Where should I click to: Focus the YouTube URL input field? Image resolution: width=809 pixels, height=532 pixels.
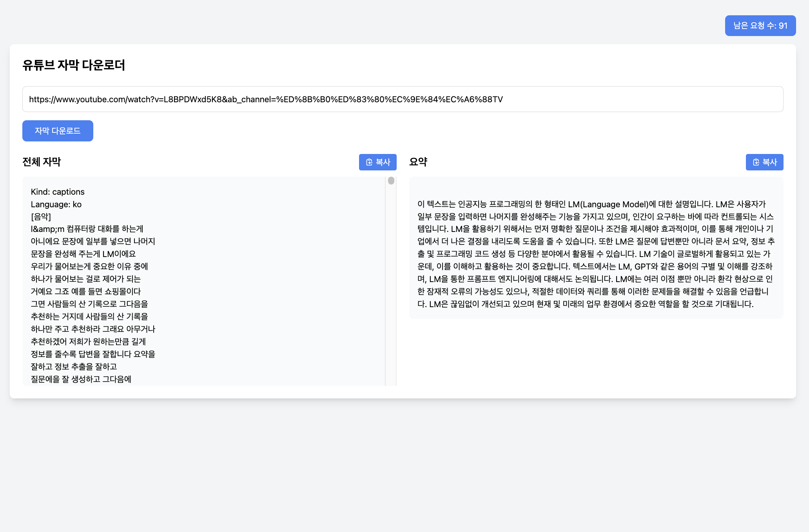coord(403,99)
